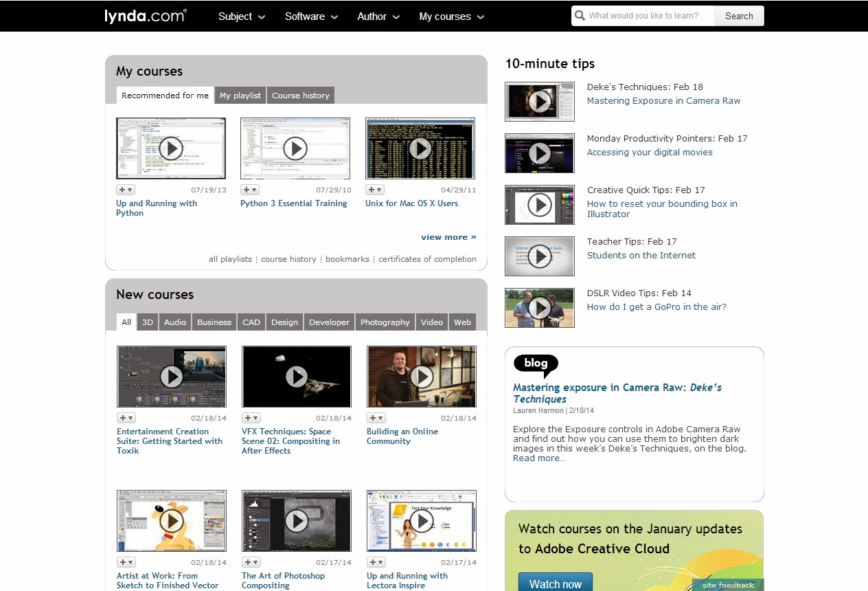The width and height of the screenshot is (868, 591).
Task: Select the Recommended for me tab
Action: 165,96
